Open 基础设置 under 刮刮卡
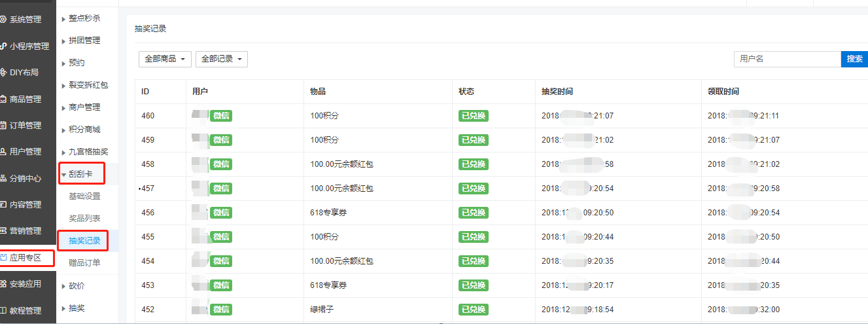 85,196
